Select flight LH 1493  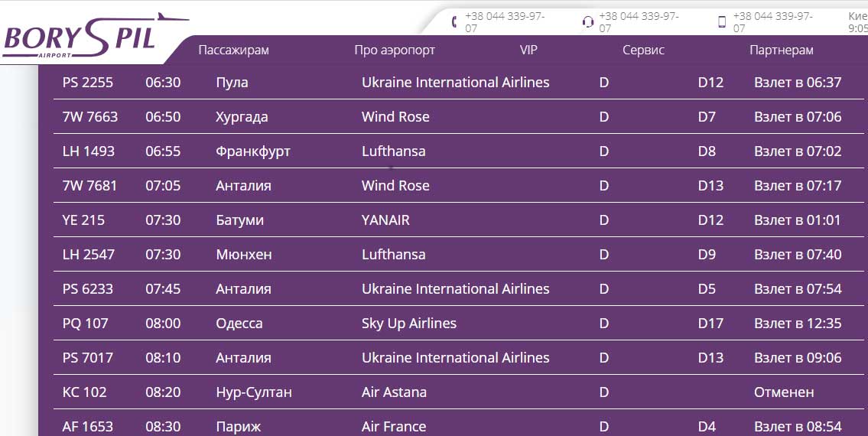[89, 151]
